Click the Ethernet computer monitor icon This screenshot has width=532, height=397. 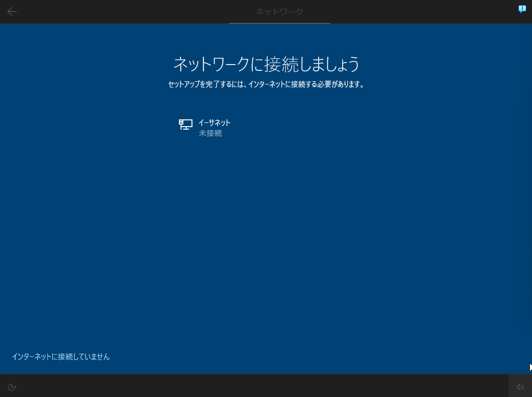[186, 124]
